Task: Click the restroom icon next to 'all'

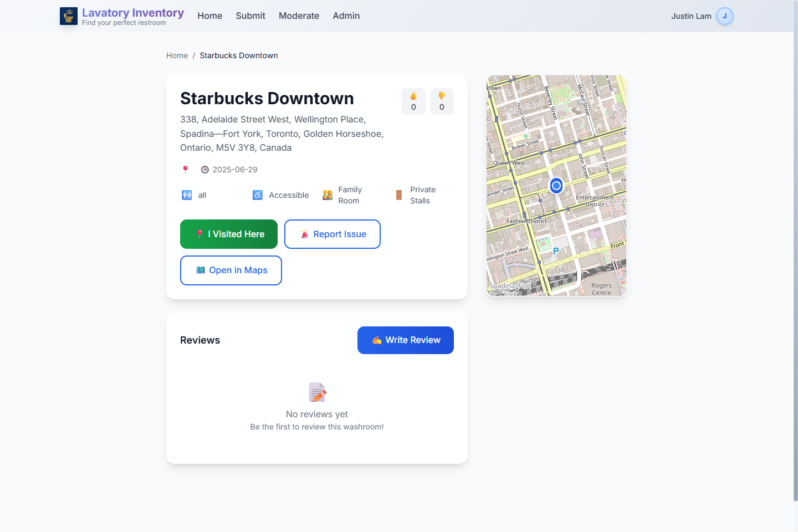Action: click(187, 195)
